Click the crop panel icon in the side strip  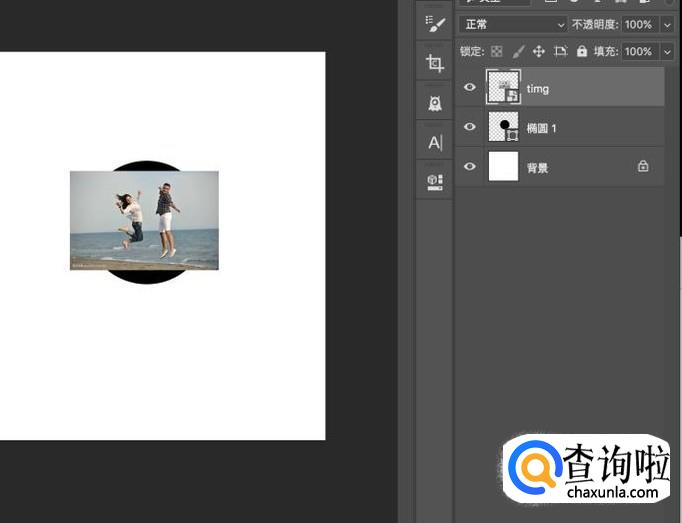pos(435,64)
